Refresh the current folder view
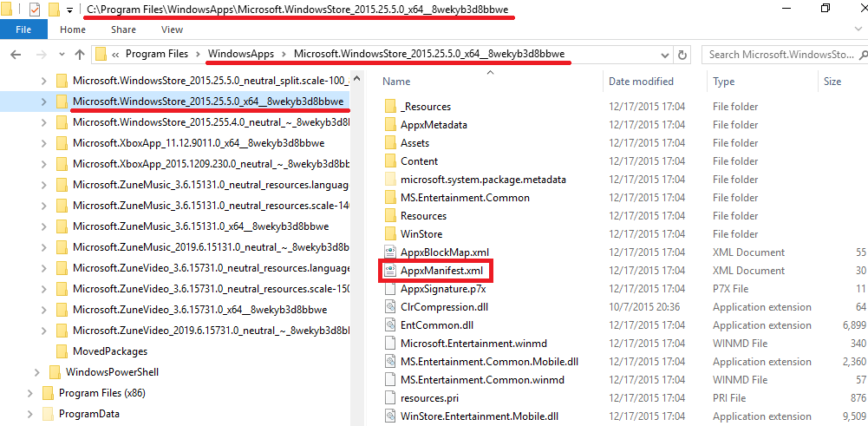The height and width of the screenshot is (426, 868). click(682, 55)
